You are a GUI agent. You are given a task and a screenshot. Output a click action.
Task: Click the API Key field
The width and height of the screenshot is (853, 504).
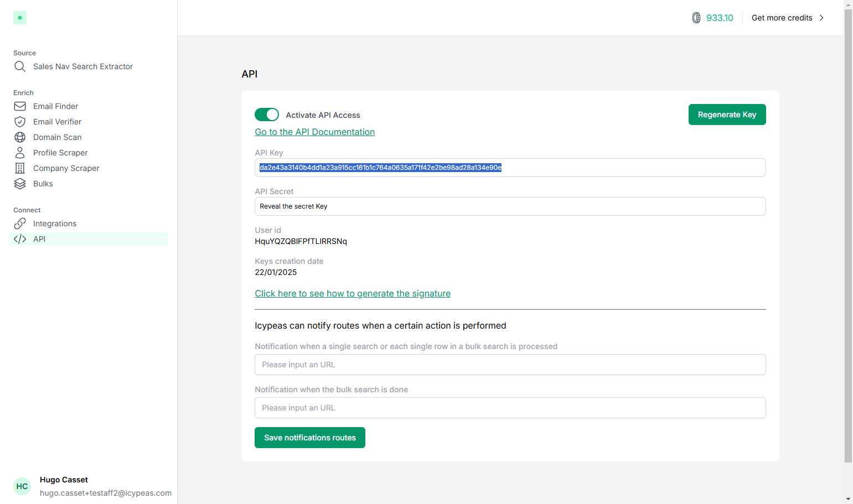click(510, 168)
